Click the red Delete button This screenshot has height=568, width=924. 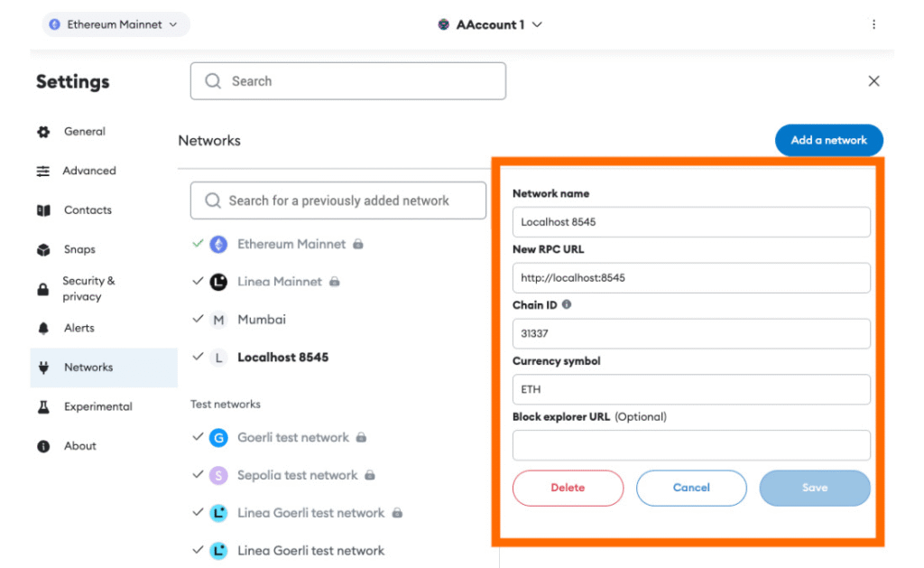(568, 488)
